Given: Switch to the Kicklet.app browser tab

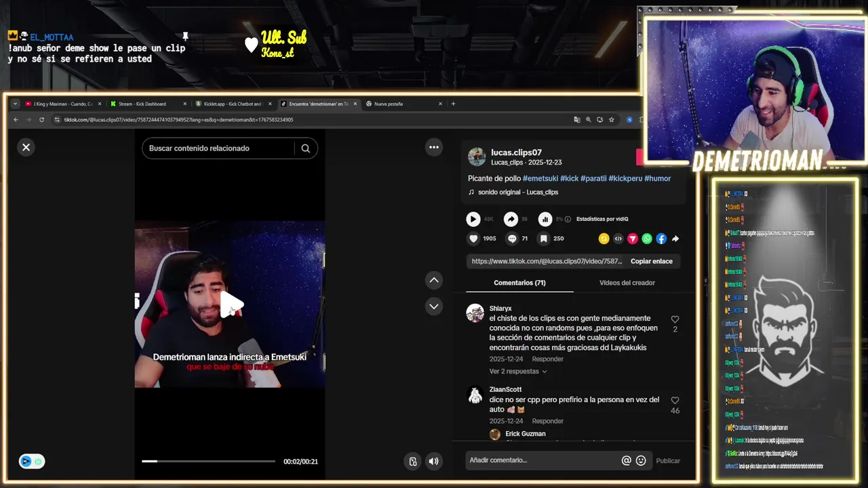Looking at the screenshot, I should coord(233,104).
